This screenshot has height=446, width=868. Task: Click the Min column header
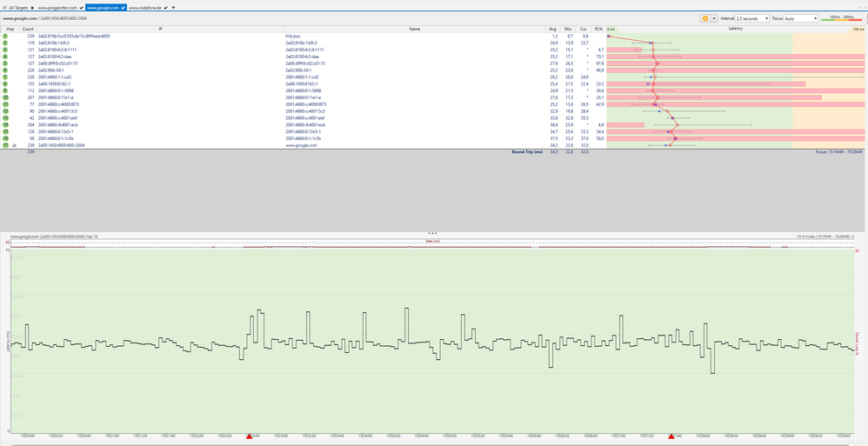coord(567,29)
